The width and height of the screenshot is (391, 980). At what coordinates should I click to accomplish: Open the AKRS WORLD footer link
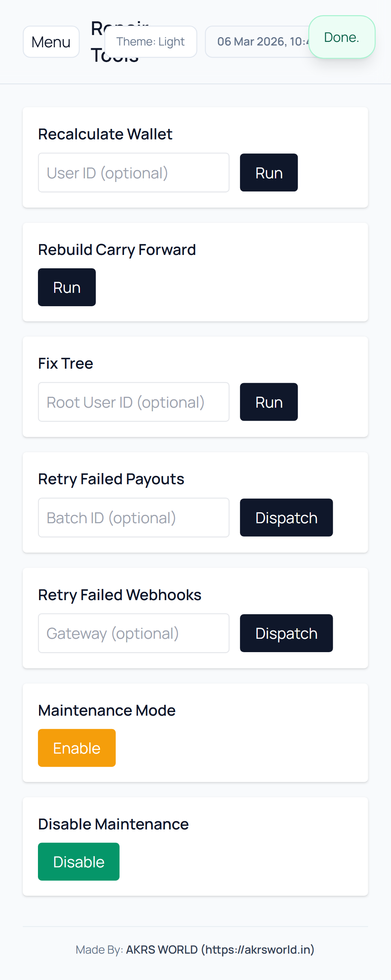(220, 950)
